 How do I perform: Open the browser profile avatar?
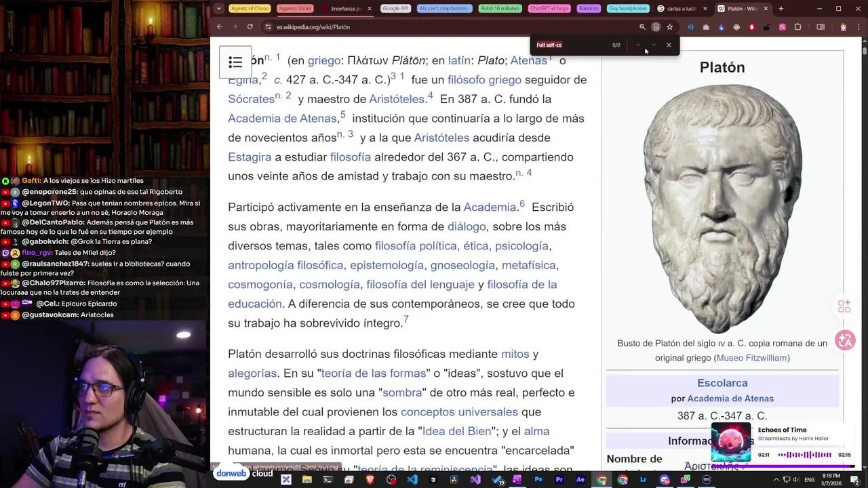pos(844,27)
